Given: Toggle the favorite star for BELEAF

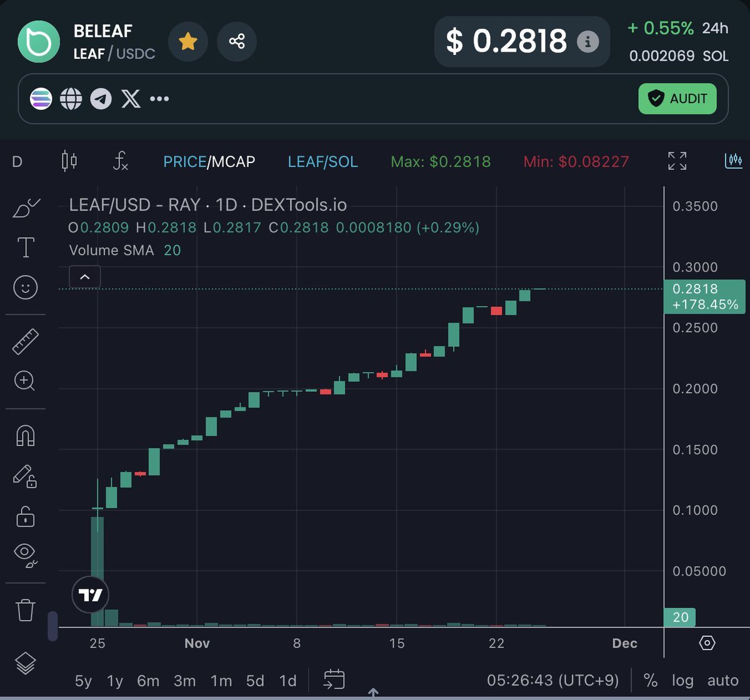Looking at the screenshot, I should (188, 42).
